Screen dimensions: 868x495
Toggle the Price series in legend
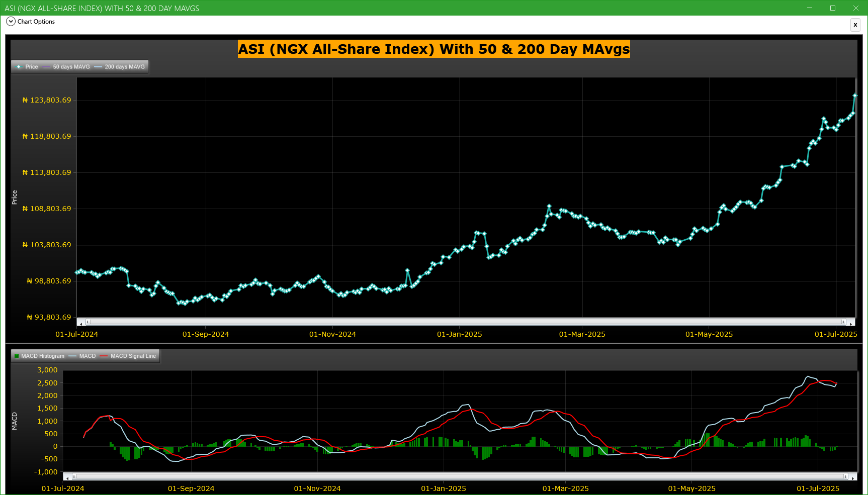(27, 67)
